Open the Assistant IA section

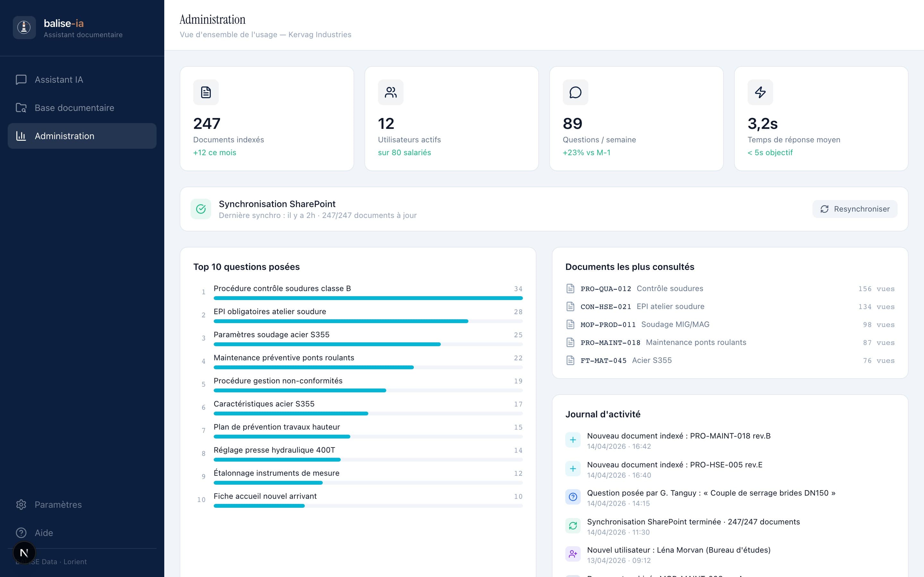pyautogui.click(x=58, y=79)
